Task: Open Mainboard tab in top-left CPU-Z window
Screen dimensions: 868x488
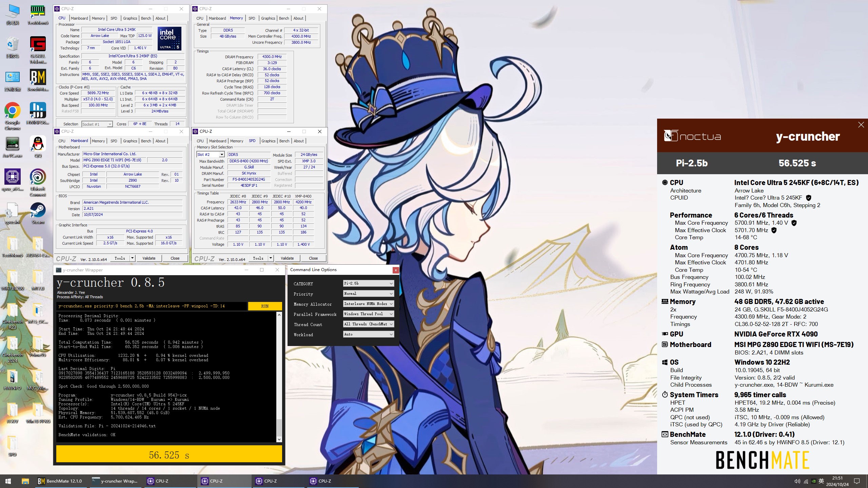Action: (79, 18)
